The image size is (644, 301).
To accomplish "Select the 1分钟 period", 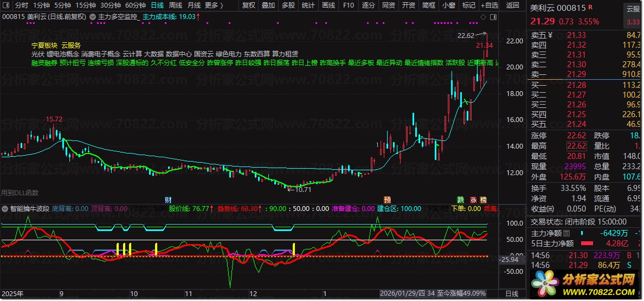I will [x=42, y=5].
